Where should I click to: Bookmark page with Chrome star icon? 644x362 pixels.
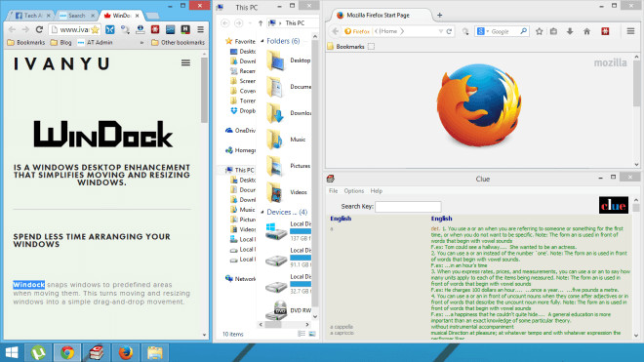(95, 29)
